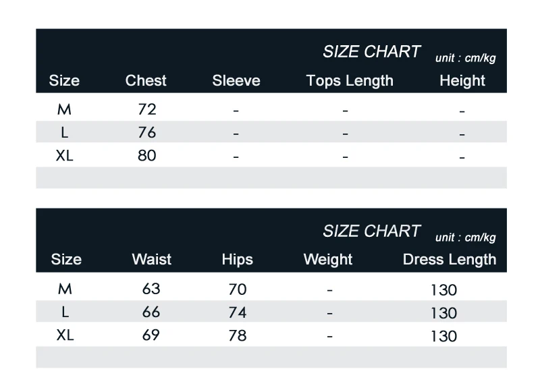Select chest value 76 for size L
The height and width of the screenshot is (392, 540).
pos(147,132)
